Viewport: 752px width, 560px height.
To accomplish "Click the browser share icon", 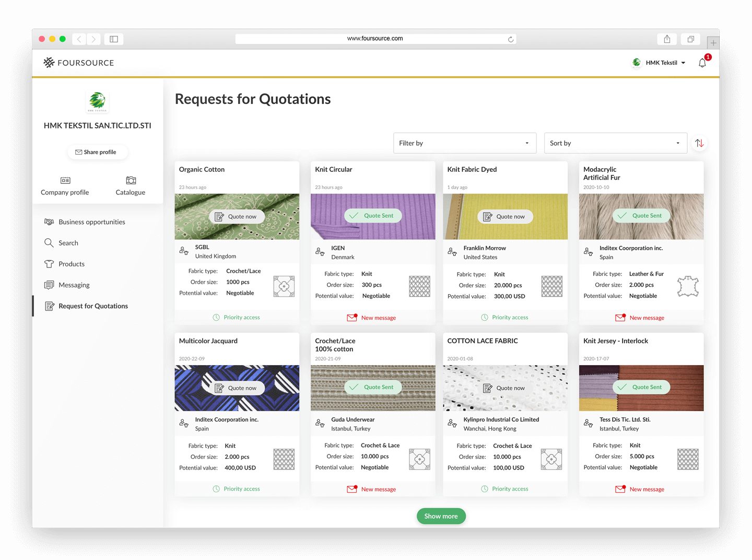I will click(667, 39).
